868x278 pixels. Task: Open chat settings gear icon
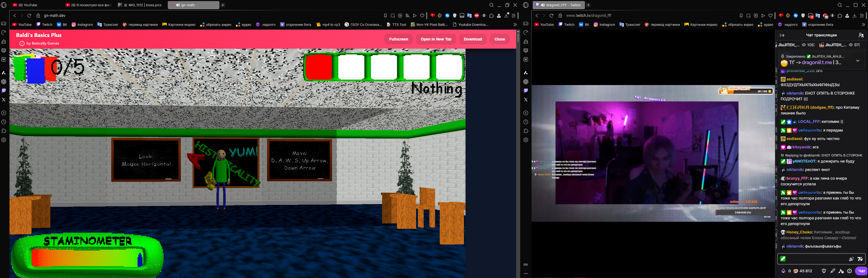click(x=850, y=271)
